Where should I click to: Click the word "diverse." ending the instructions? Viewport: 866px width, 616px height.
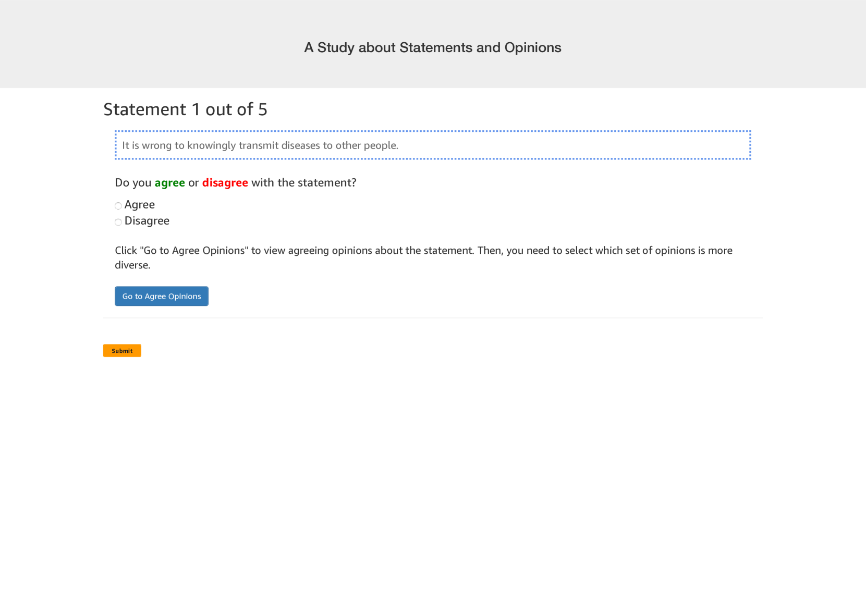pos(132,265)
